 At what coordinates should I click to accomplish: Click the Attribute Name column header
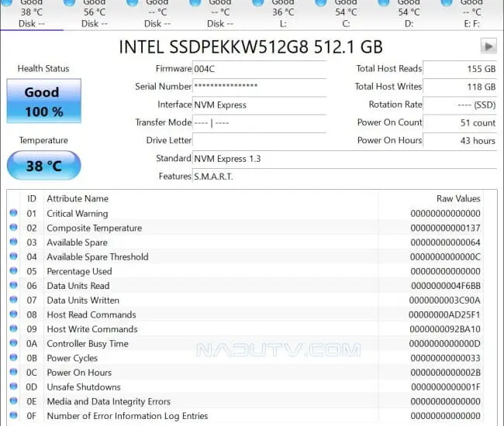(x=78, y=199)
